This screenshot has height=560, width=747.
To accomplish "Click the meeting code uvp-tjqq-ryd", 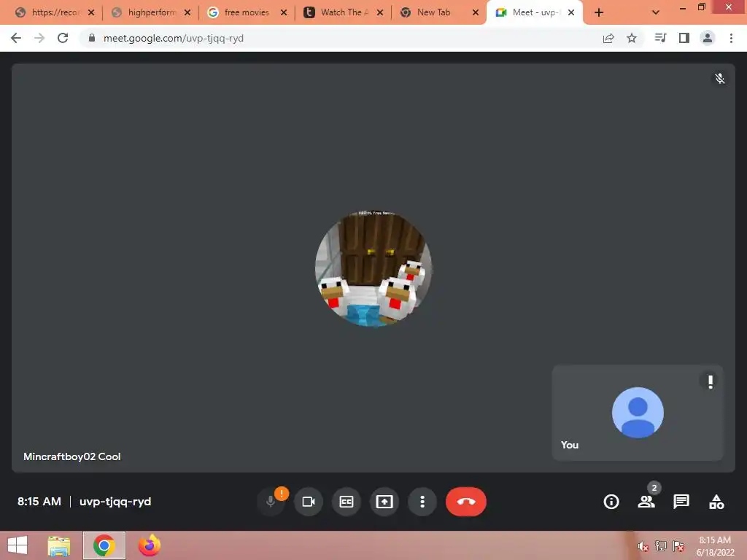I will 115,502.
